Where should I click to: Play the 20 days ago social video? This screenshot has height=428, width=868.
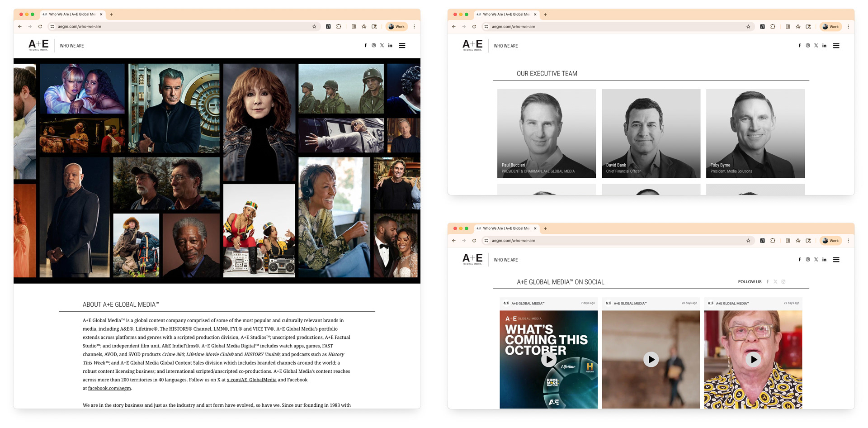(651, 360)
